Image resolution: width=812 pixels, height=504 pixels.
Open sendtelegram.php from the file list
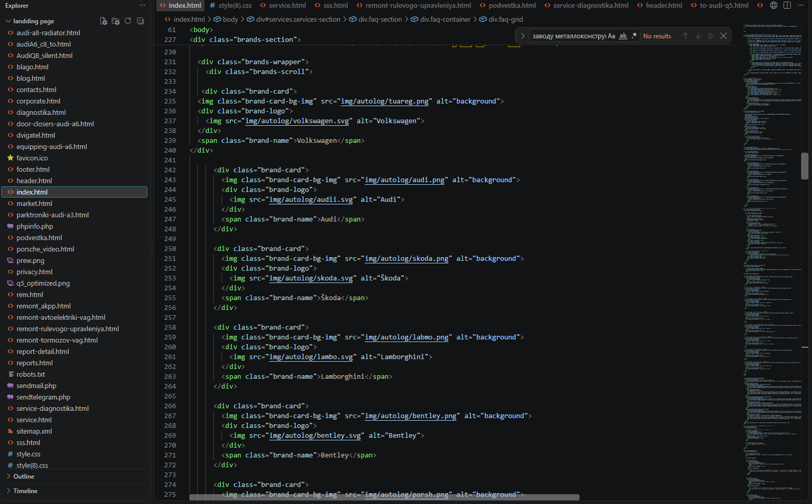43,397
